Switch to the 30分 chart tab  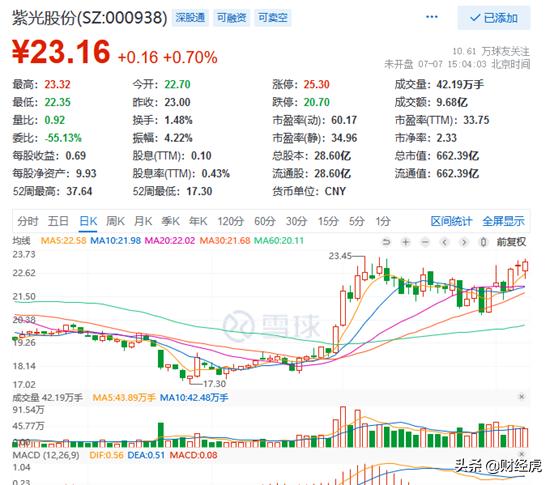296,221
